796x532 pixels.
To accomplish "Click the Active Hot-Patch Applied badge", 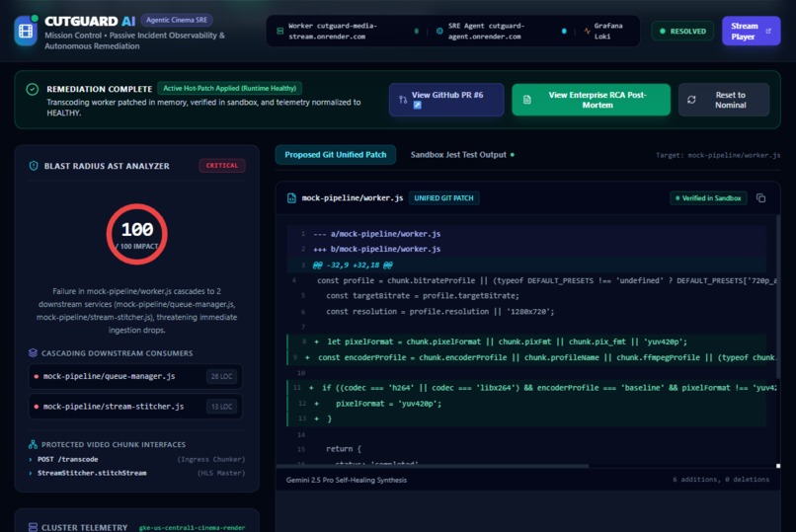I will coord(229,88).
